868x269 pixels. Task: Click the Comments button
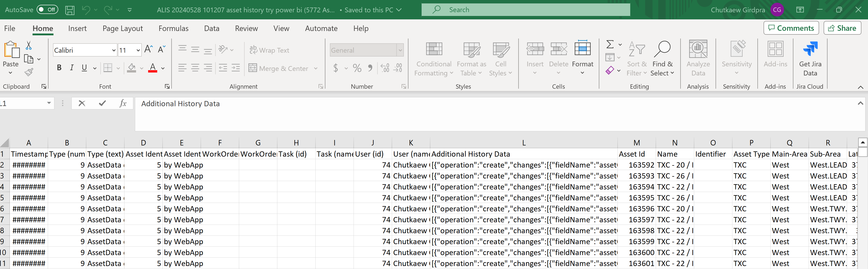[790, 28]
